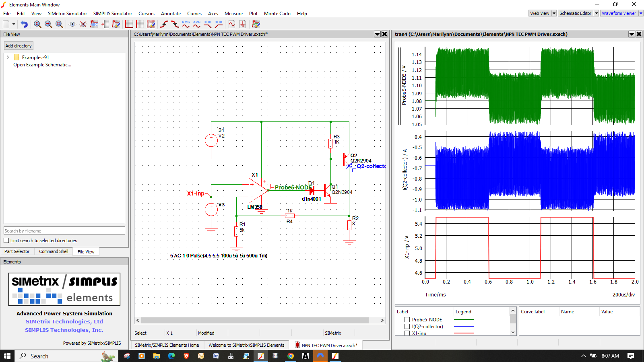The image size is (644, 362).
Task: Click the Add directory button
Action: [19, 46]
